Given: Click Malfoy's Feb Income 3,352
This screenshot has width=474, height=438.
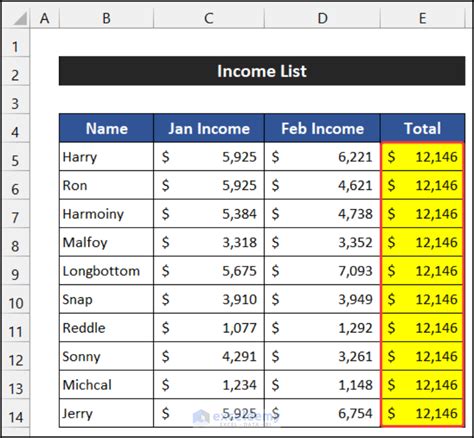Looking at the screenshot, I should point(322,242).
